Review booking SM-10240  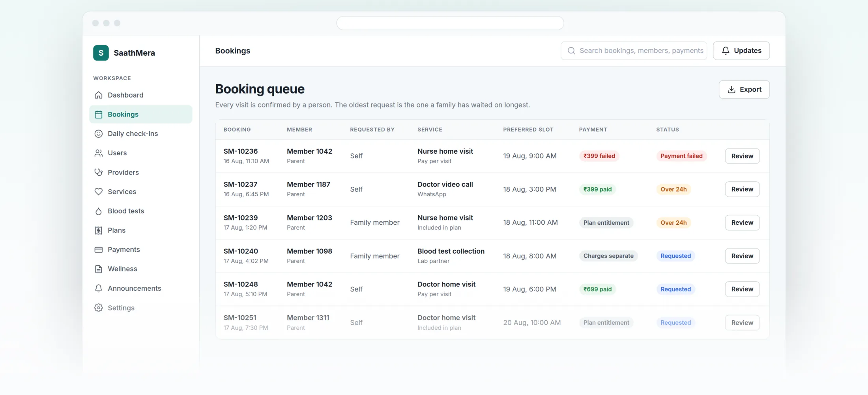(x=742, y=256)
